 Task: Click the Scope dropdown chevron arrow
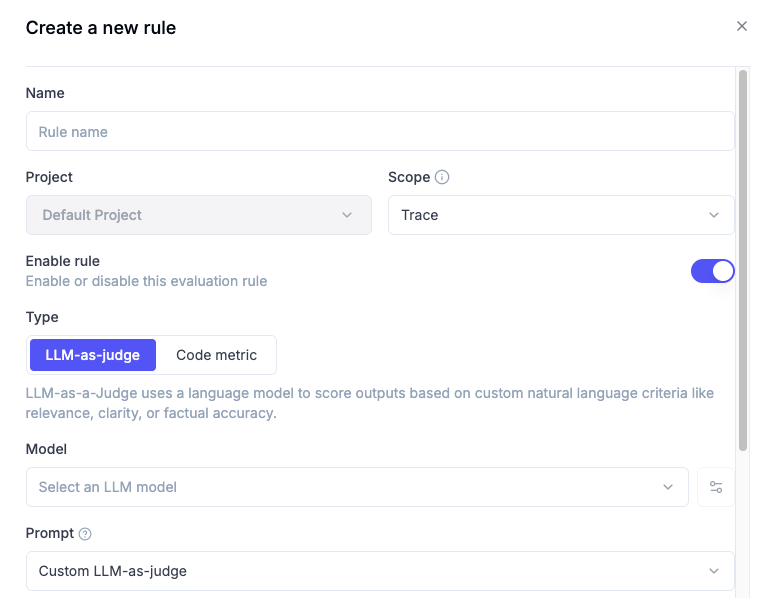(x=714, y=215)
